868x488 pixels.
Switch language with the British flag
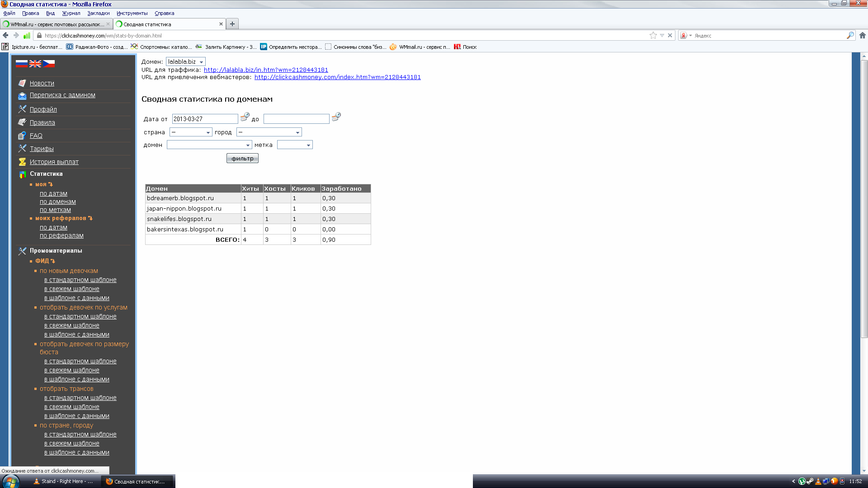35,64
